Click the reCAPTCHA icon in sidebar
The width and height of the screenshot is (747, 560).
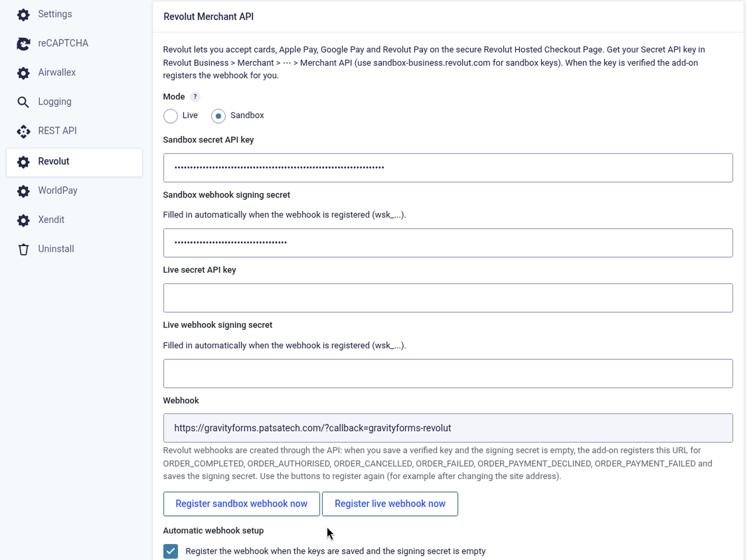23,44
